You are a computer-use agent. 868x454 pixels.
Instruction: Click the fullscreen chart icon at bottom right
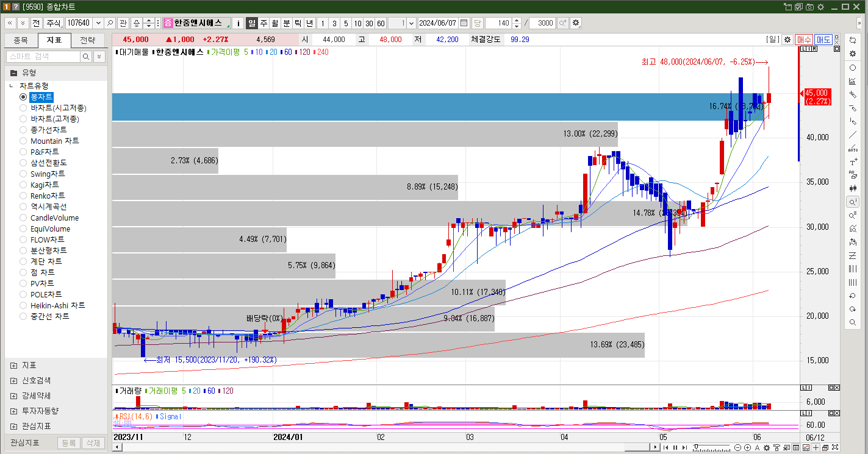pyautogui.click(x=835, y=448)
